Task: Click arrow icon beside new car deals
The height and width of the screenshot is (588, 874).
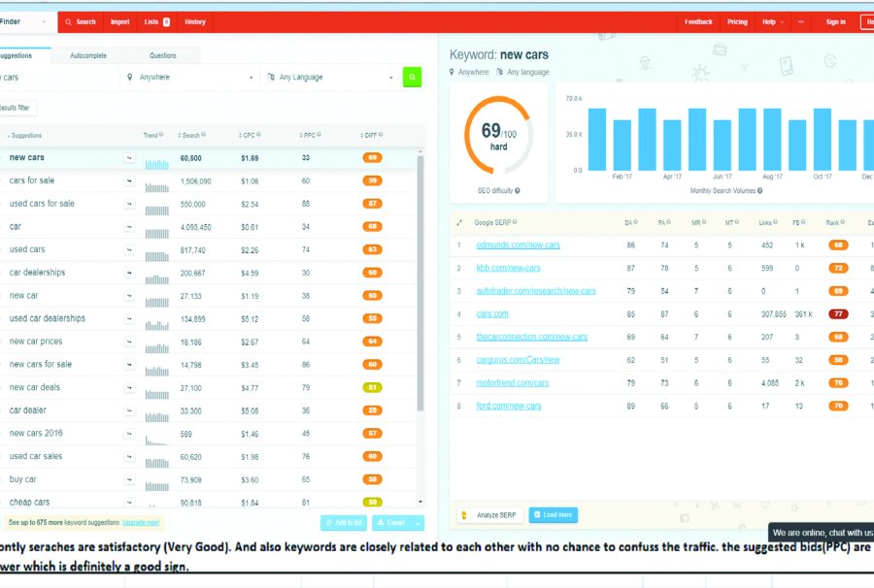Action: pyautogui.click(x=129, y=387)
